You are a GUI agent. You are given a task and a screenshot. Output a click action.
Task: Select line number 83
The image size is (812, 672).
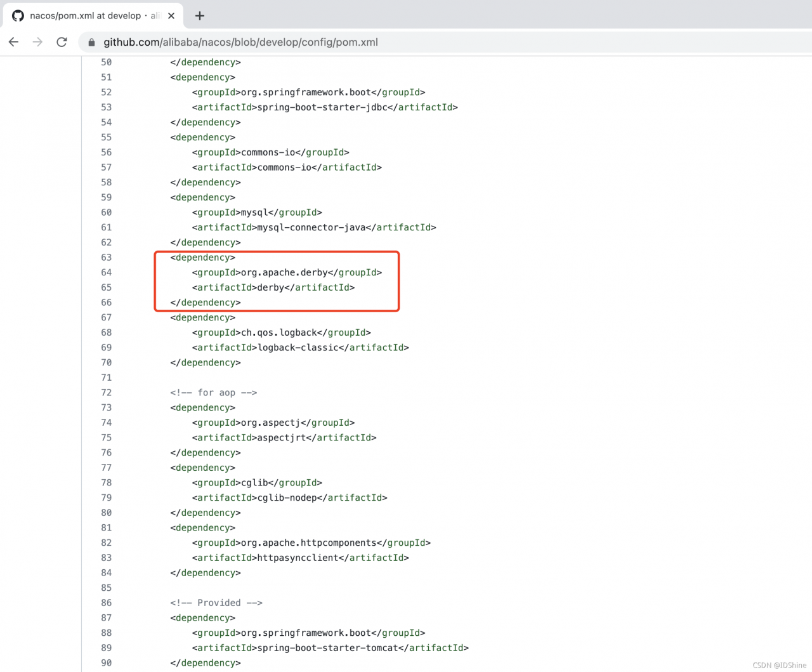point(106,558)
